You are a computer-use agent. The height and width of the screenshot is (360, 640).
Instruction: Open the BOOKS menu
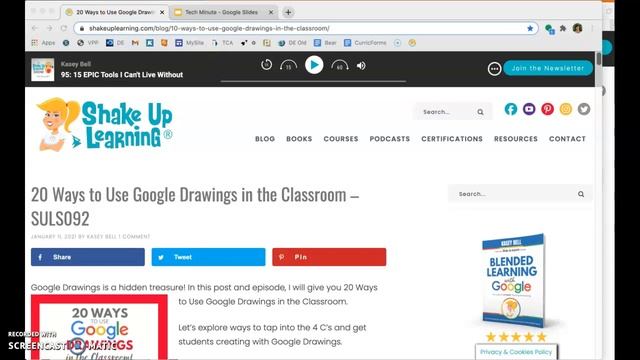[299, 139]
